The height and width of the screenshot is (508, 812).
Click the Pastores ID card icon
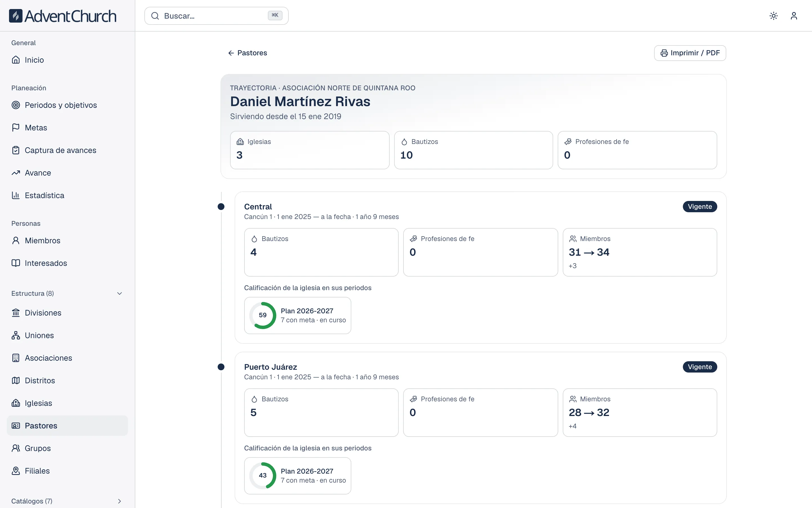(16, 426)
